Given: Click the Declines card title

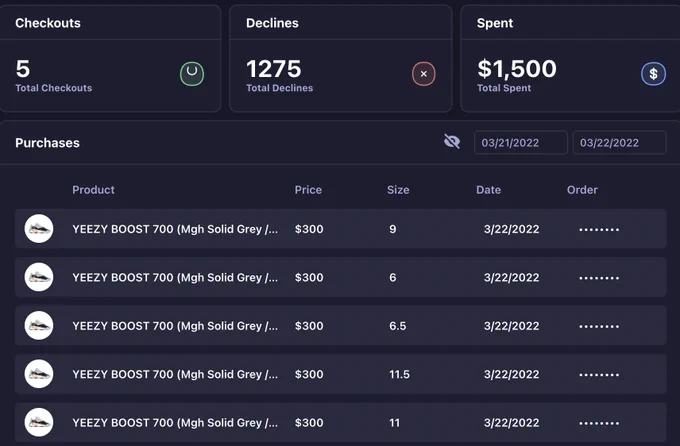Looking at the screenshot, I should coord(272,23).
